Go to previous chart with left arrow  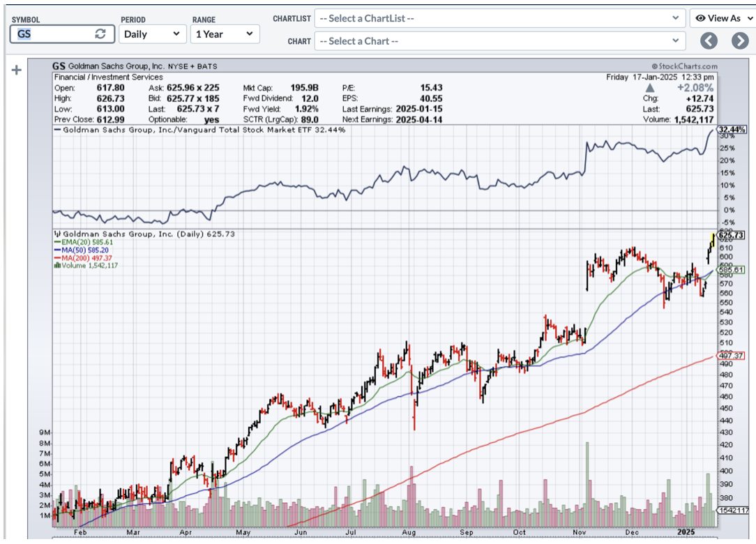click(709, 40)
